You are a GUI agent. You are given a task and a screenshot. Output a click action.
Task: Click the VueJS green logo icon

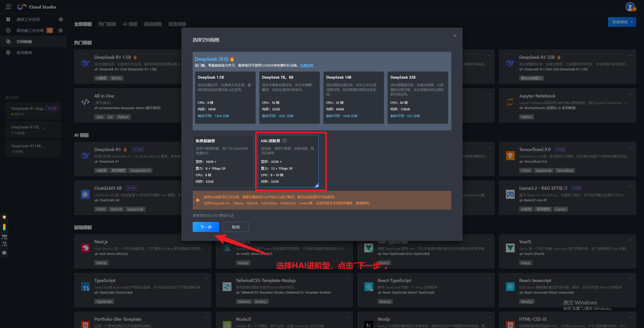pos(510,248)
